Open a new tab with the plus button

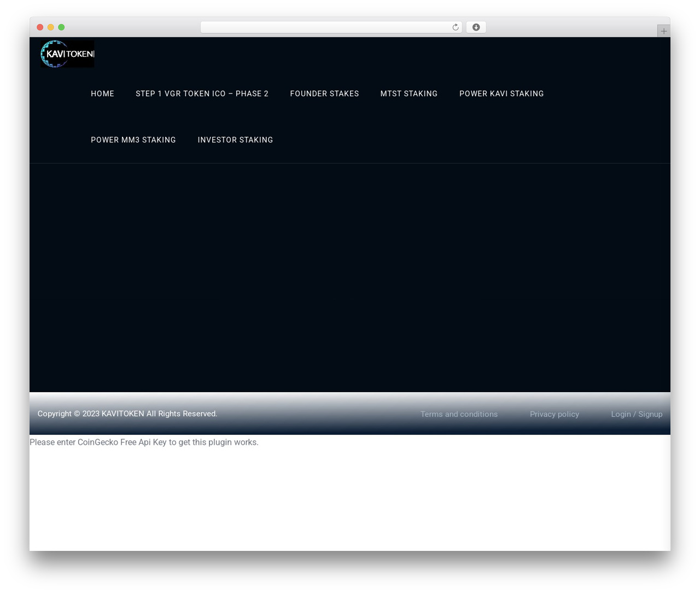click(663, 31)
